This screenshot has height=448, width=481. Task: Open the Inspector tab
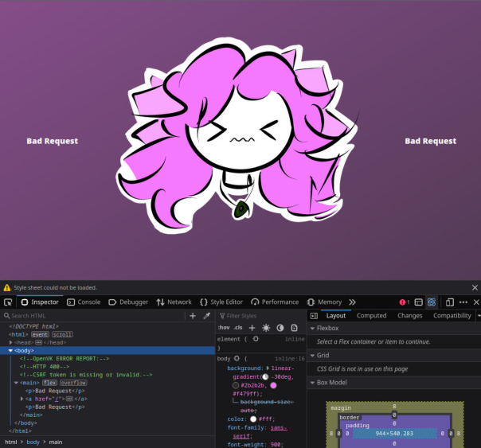(40, 302)
